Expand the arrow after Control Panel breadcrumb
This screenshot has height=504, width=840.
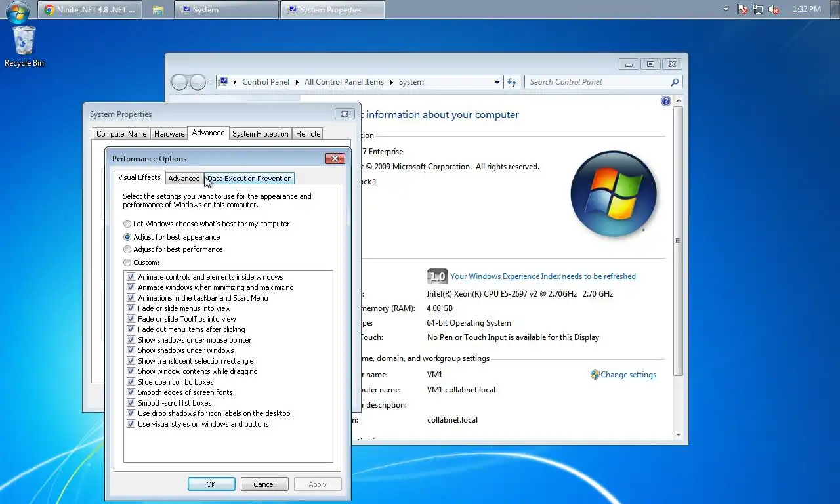click(297, 82)
